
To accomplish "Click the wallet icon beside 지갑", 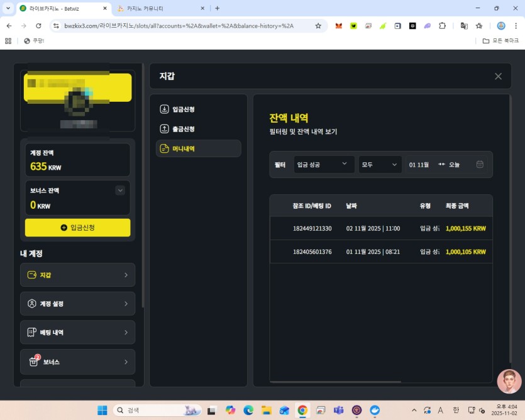I will (31, 275).
